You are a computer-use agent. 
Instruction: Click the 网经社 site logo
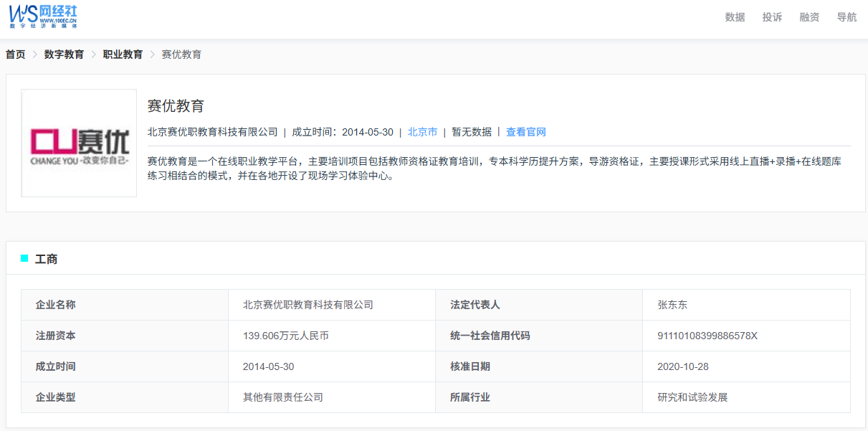point(43,16)
